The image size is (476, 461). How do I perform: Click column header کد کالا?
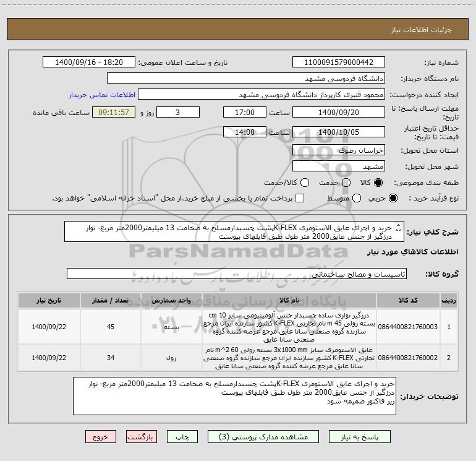tap(408, 300)
